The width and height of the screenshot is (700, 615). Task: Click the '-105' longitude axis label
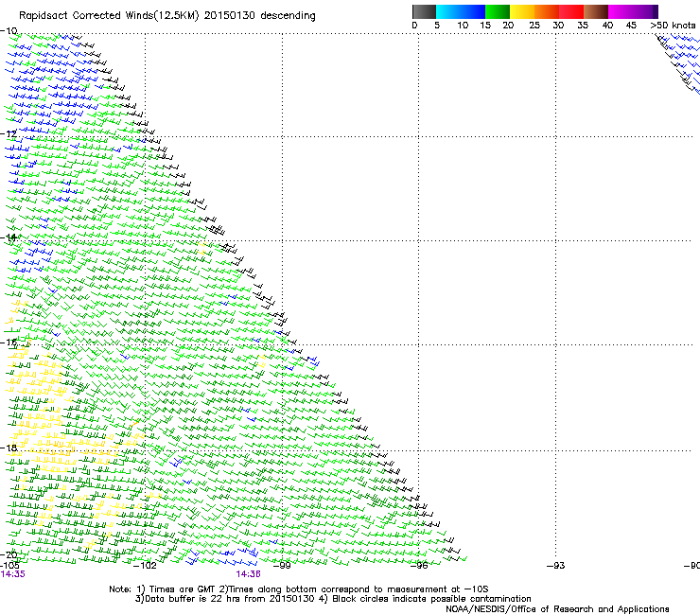click(x=9, y=566)
